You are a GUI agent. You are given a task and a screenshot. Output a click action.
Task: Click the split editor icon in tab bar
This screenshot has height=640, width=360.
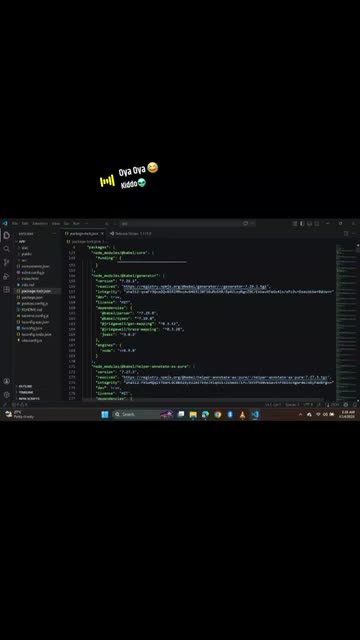(346, 233)
